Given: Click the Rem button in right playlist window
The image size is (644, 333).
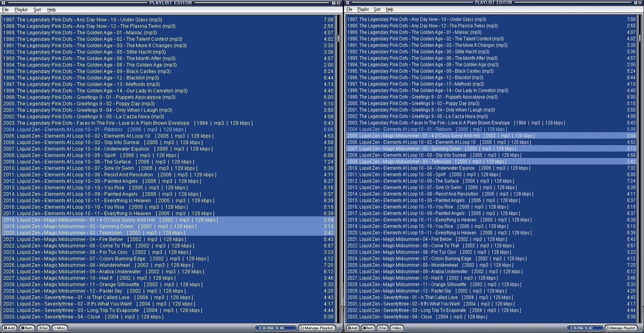Looking at the screenshot, I should pyautogui.click(x=368, y=328).
